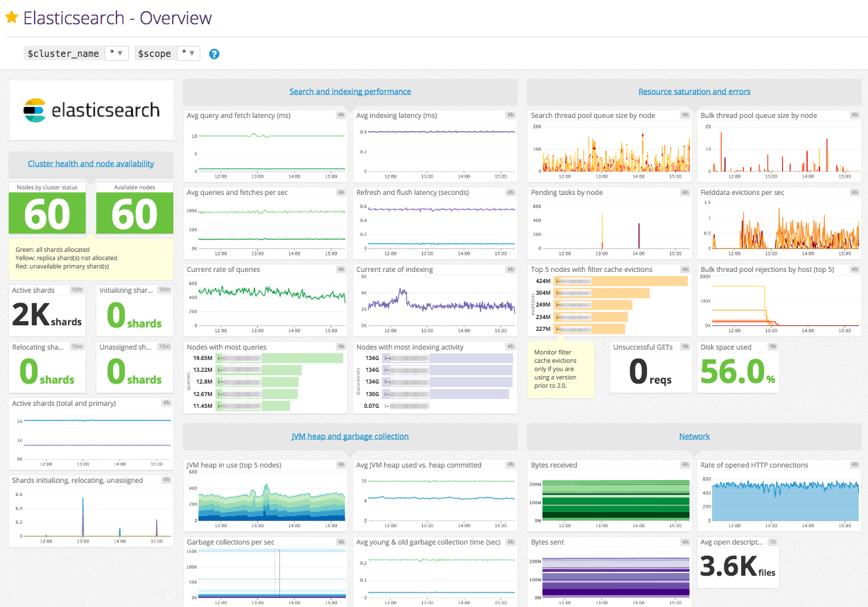Open the blue help question mark icon
The image size is (868, 607).
click(x=214, y=53)
